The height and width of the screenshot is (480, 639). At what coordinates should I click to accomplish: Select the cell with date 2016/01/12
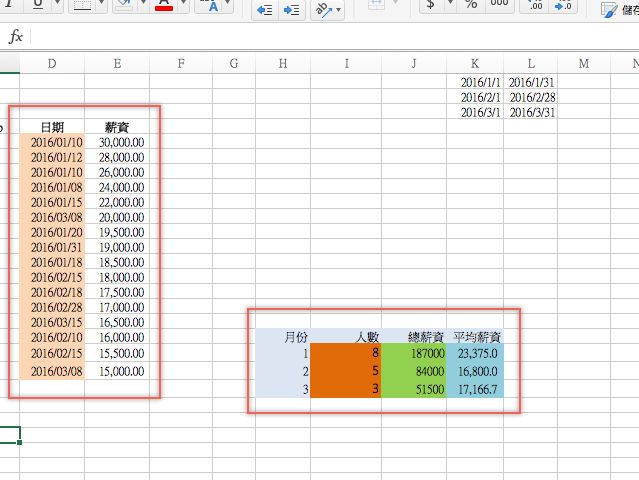pyautogui.click(x=52, y=157)
